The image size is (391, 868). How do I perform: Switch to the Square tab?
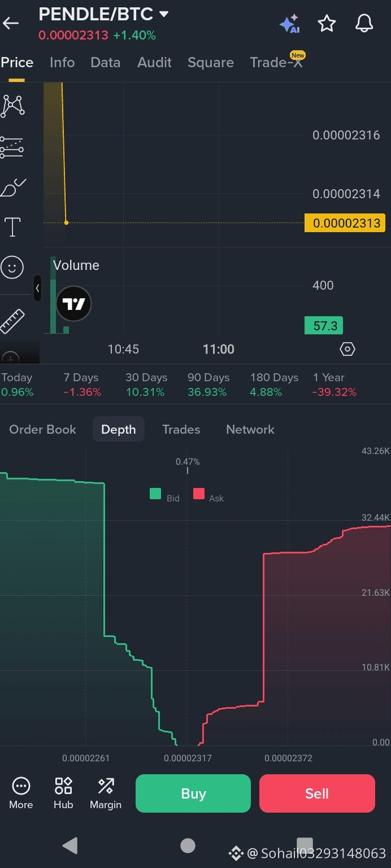click(x=211, y=63)
